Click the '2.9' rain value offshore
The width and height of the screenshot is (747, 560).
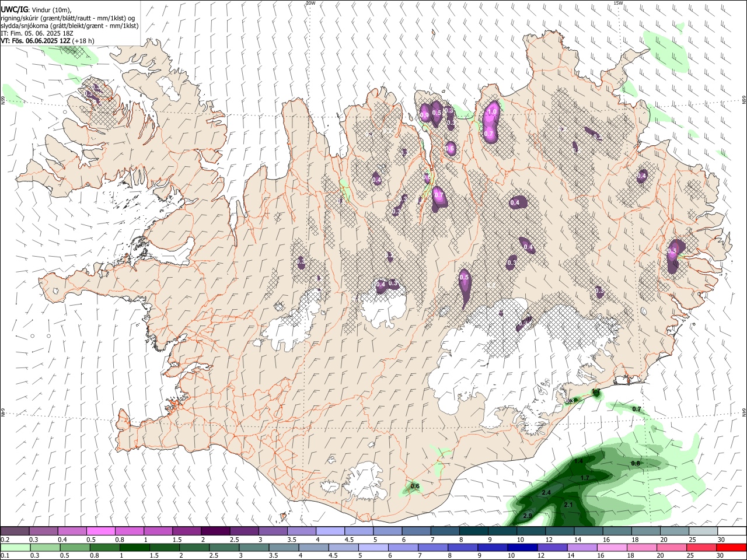528,516
